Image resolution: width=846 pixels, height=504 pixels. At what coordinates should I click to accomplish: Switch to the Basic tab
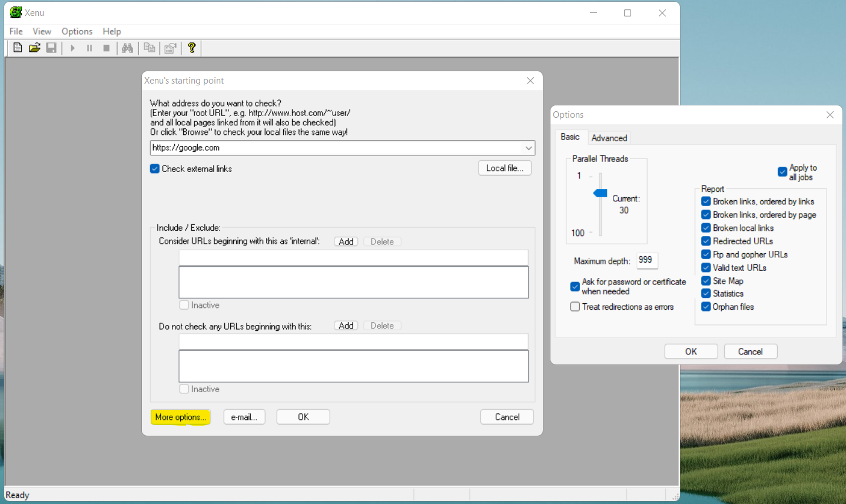coord(570,137)
